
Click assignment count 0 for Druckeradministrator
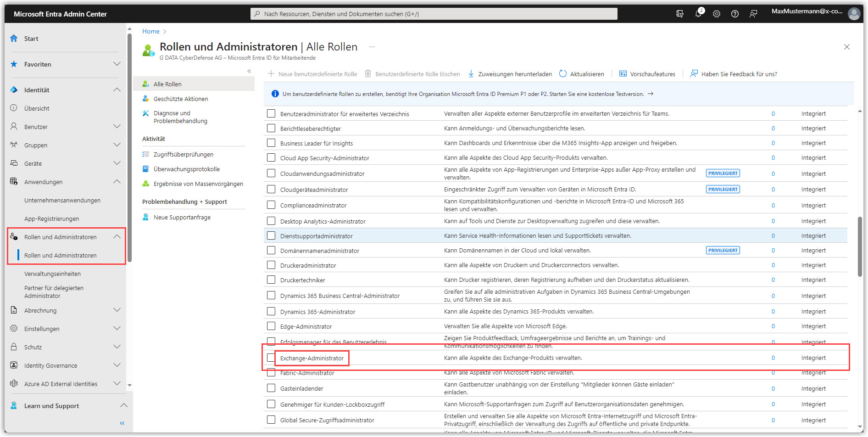[x=773, y=265]
